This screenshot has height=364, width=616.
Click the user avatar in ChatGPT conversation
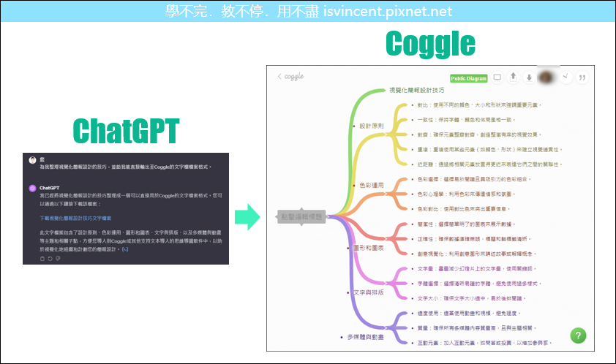coord(33,160)
